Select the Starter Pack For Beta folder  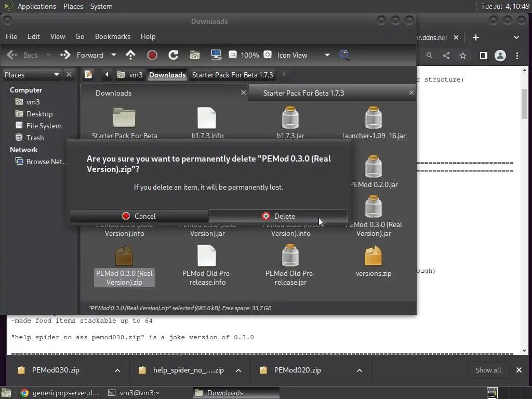pos(124,123)
